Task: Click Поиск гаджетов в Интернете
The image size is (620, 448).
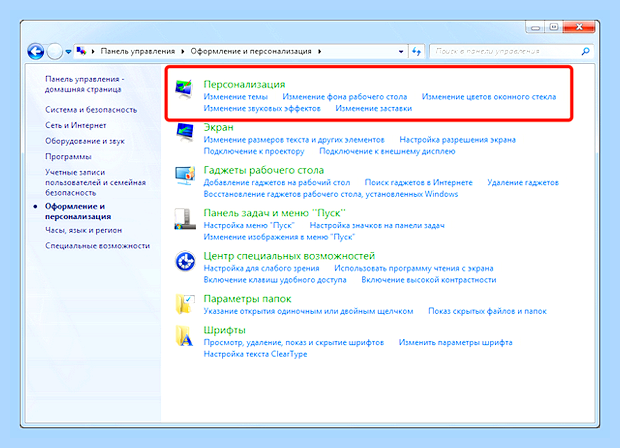Action: tap(418, 183)
